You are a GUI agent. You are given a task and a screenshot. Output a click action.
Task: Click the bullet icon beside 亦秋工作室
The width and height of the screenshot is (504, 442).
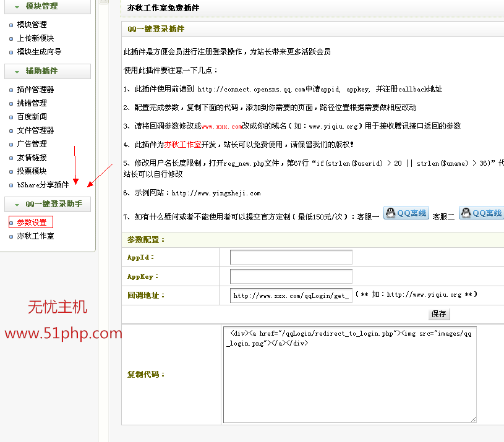[x=11, y=237]
